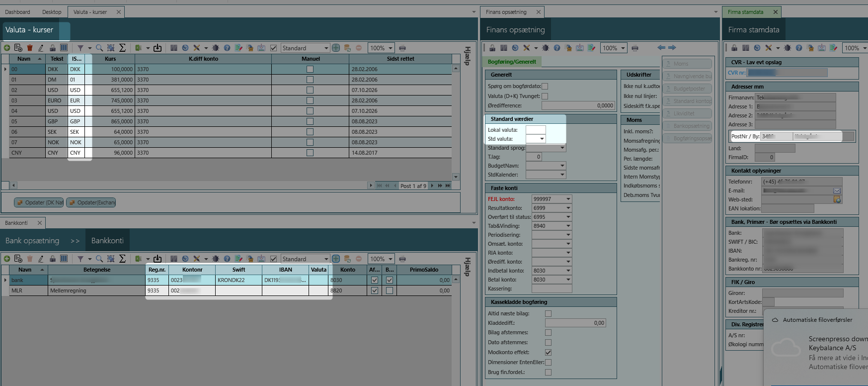Click 'Opdater (DK Nat' button
Image resolution: width=868 pixels, height=386 pixels.
pos(39,202)
